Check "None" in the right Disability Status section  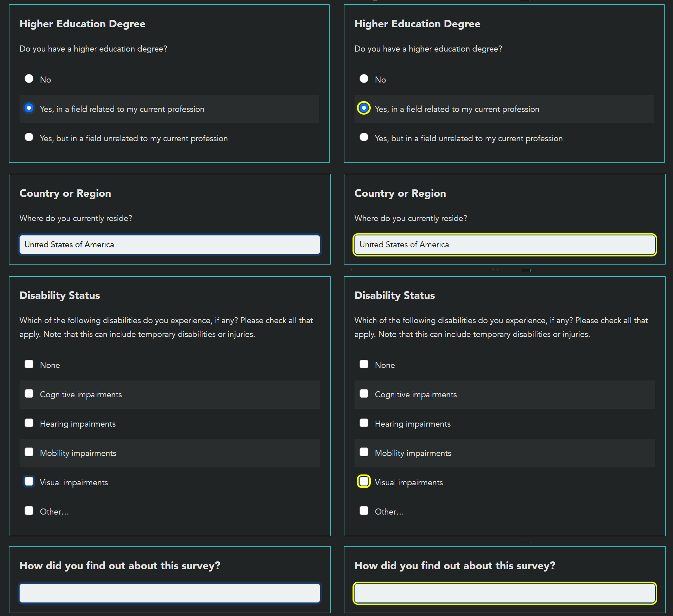pos(364,364)
